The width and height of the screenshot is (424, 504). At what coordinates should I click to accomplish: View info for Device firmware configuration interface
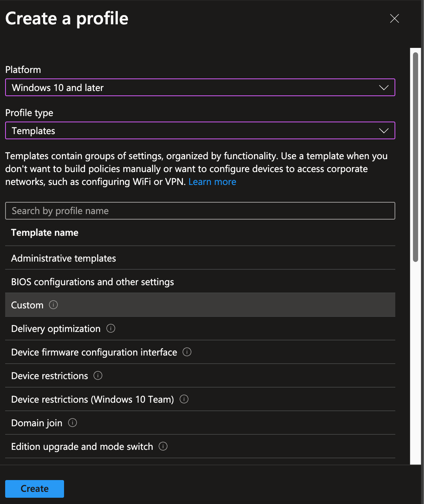[187, 352]
